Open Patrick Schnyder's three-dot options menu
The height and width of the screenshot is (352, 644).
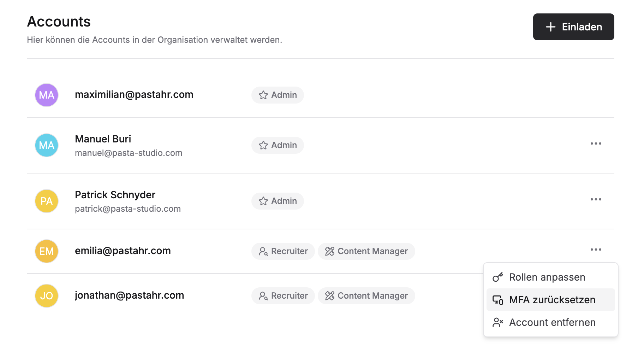coord(596,199)
